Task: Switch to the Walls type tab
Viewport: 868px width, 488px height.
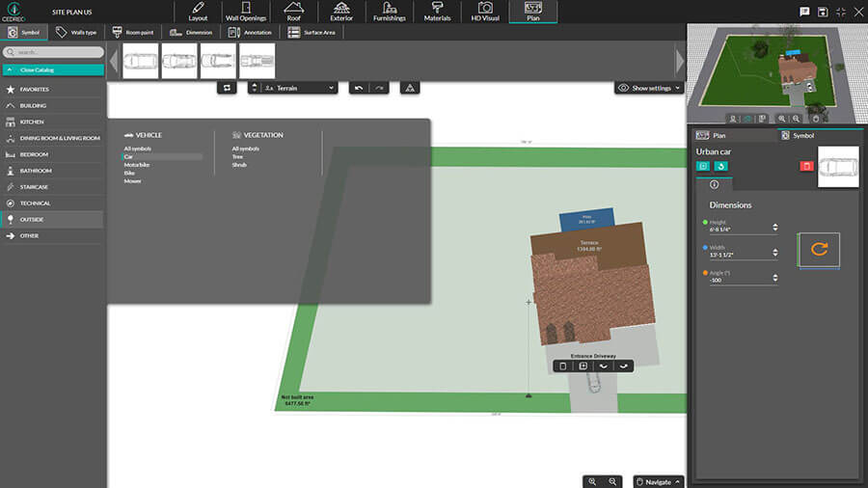Action: pos(76,32)
